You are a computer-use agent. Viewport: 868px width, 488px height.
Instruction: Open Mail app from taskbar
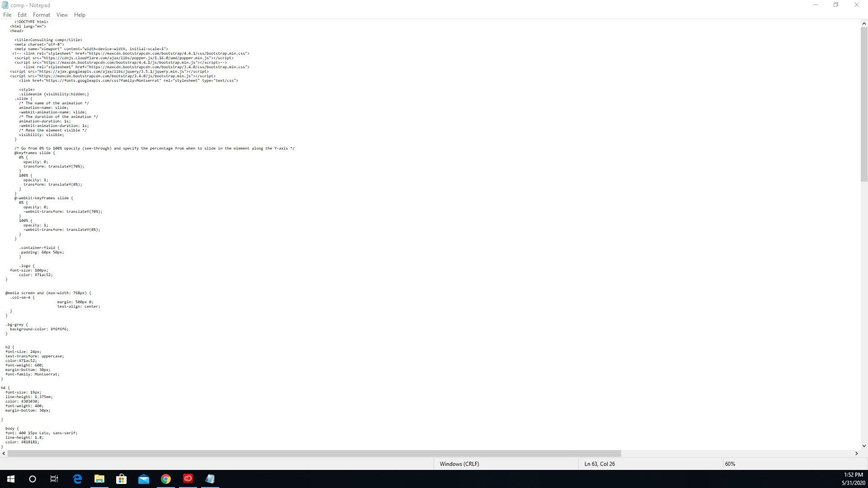144,479
